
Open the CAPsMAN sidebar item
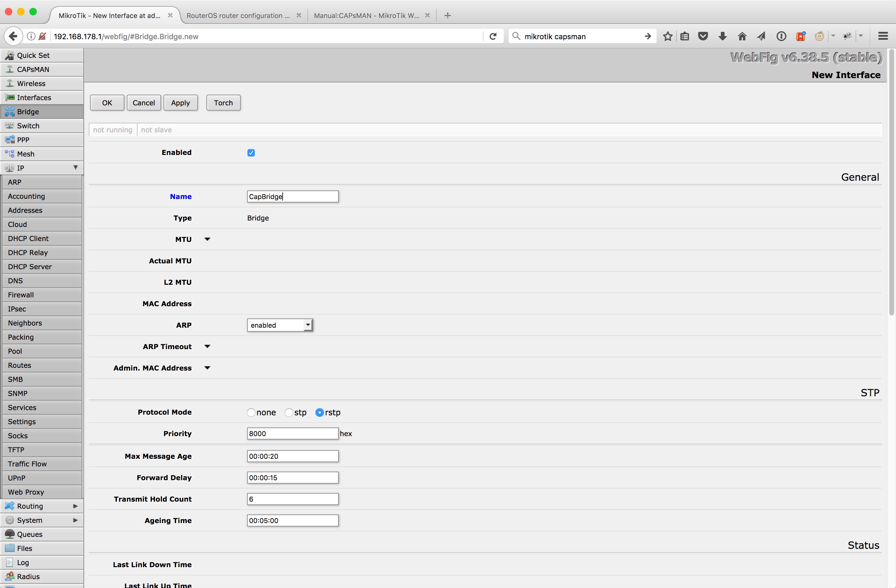click(33, 69)
